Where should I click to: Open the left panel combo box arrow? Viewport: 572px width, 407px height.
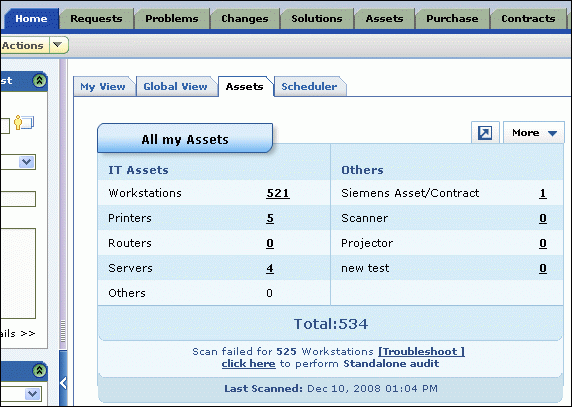pos(27,162)
